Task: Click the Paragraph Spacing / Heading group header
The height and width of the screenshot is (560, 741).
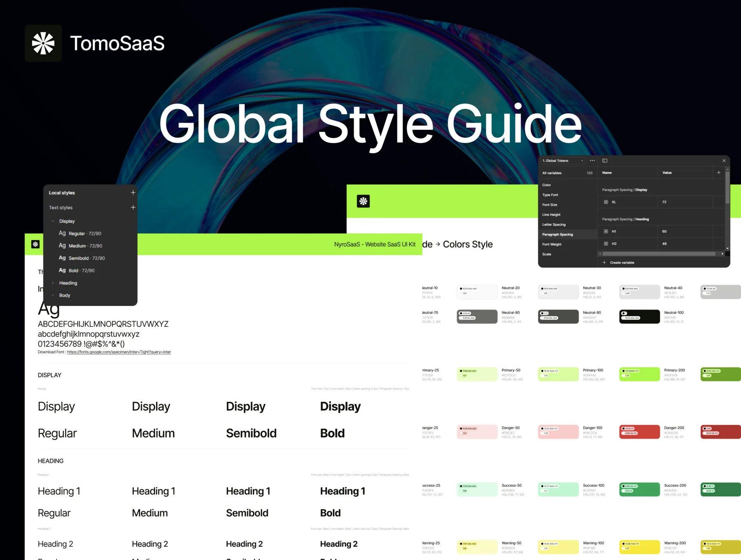Action: point(625,219)
